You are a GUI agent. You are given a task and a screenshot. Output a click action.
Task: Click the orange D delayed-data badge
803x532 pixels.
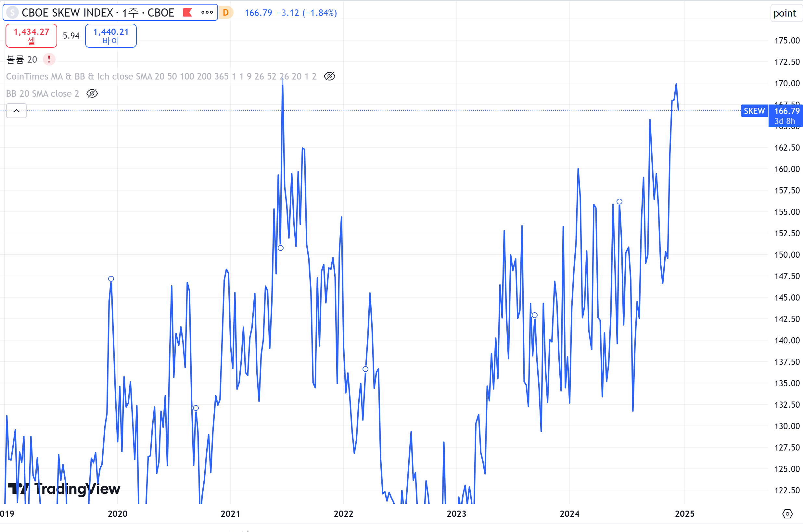[x=226, y=13]
